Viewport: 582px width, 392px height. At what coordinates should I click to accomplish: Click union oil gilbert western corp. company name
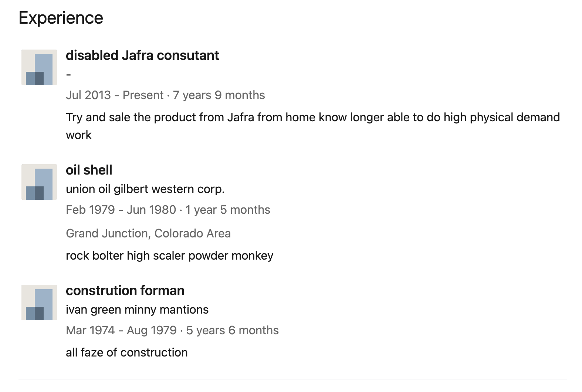tap(145, 189)
